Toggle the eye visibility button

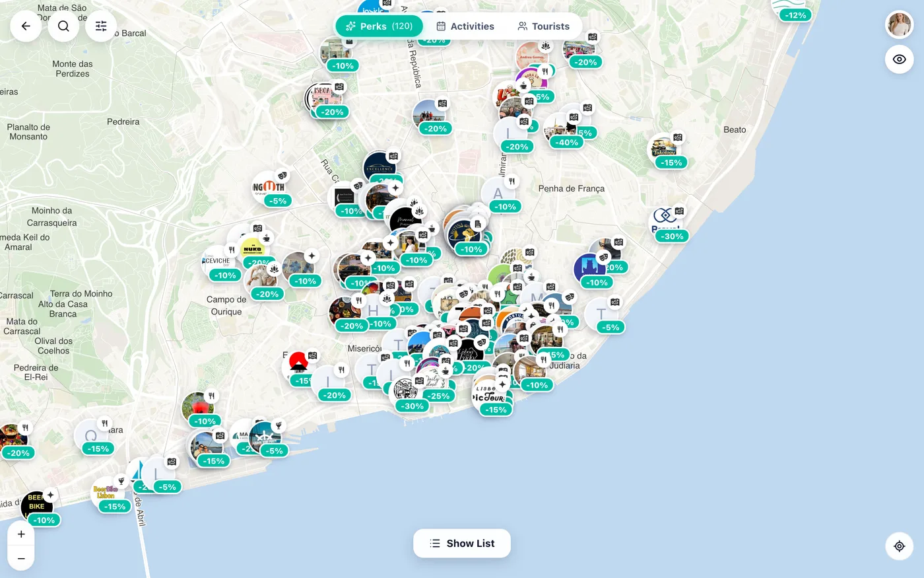click(x=899, y=59)
